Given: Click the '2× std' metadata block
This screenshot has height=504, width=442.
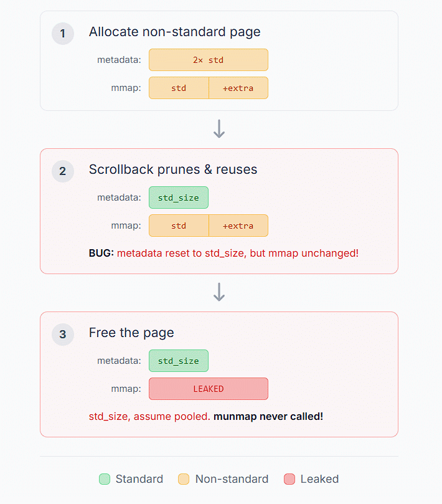Looking at the screenshot, I should 208,60.
